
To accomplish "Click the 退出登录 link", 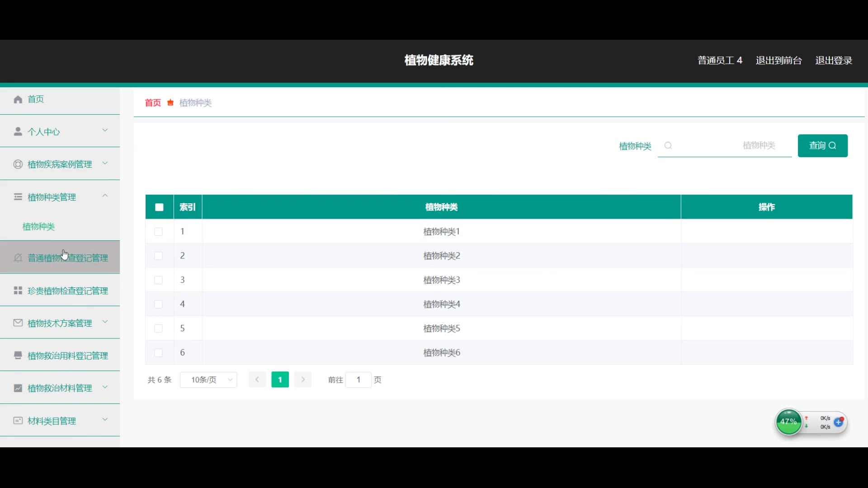I will coord(834,61).
